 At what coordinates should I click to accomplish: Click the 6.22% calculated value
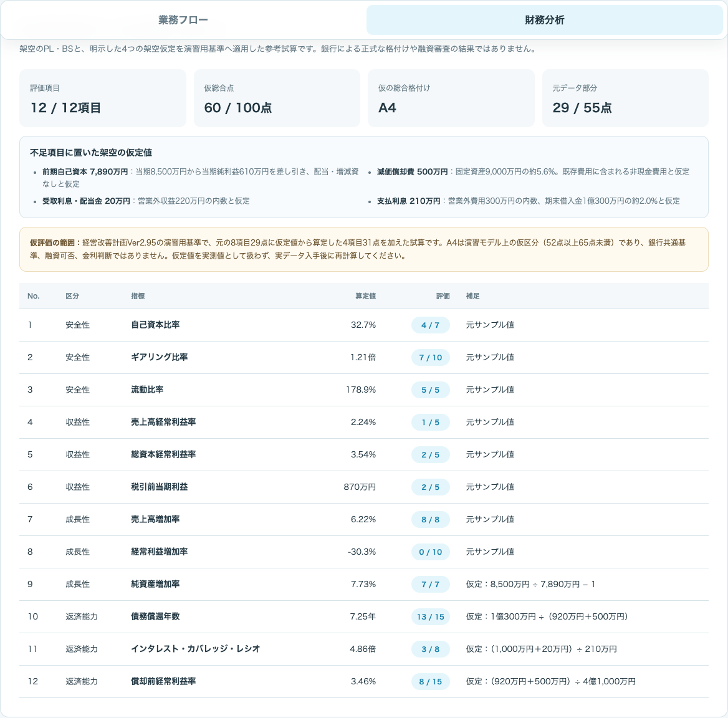(x=363, y=519)
